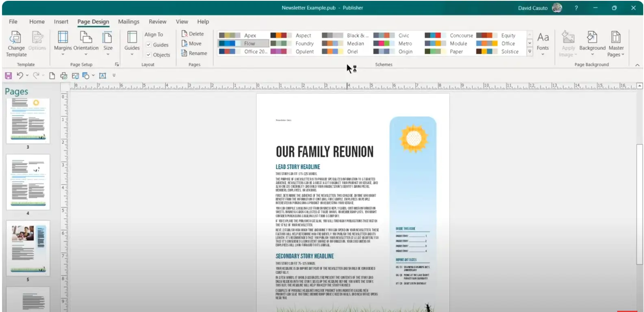The image size is (644, 312).
Task: Open the Margins tool
Action: click(x=63, y=38)
